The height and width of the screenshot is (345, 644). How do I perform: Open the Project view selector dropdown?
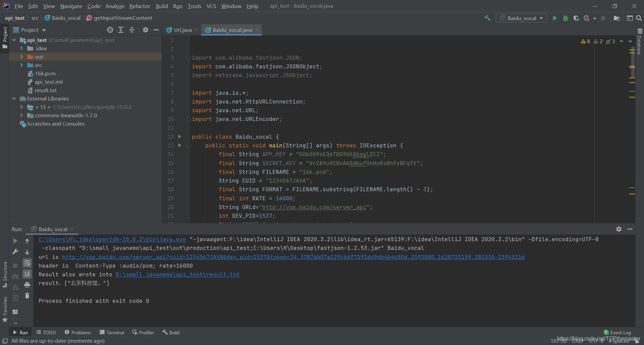click(30, 30)
